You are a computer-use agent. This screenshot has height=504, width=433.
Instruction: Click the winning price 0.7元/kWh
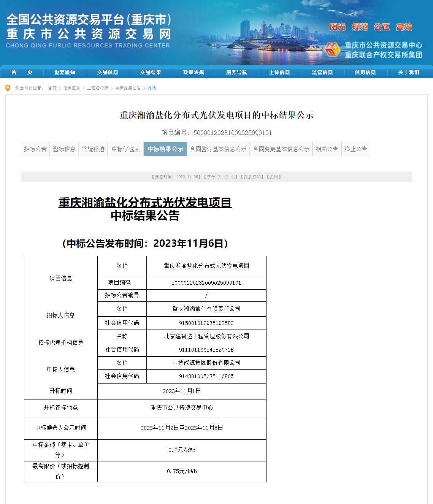[182, 450]
